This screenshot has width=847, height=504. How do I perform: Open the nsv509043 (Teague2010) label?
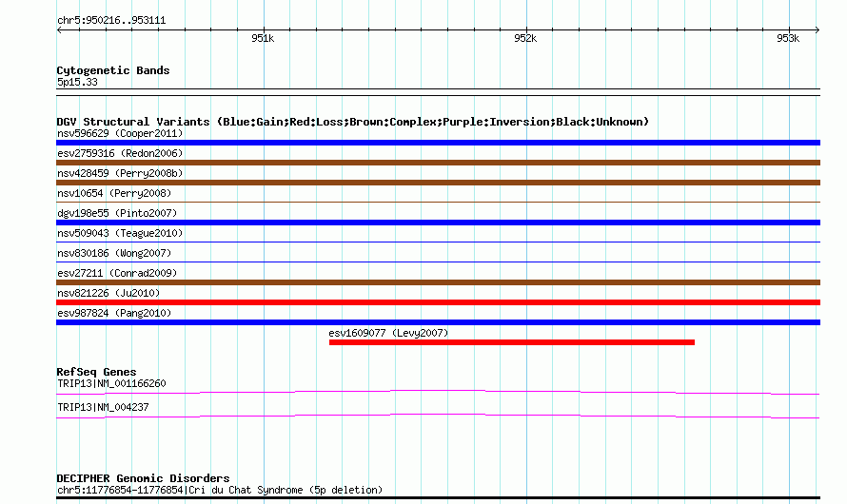(x=120, y=233)
